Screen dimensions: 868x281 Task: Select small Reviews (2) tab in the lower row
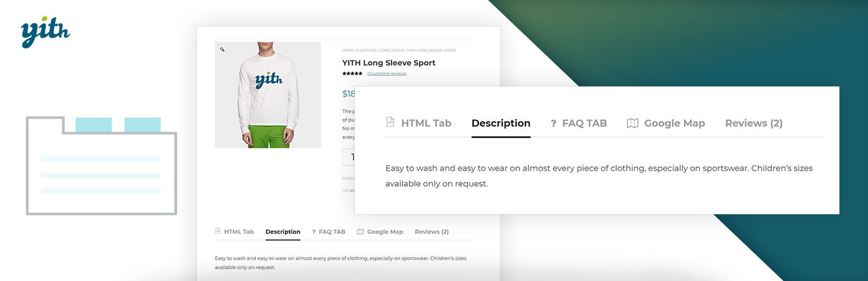pos(432,232)
